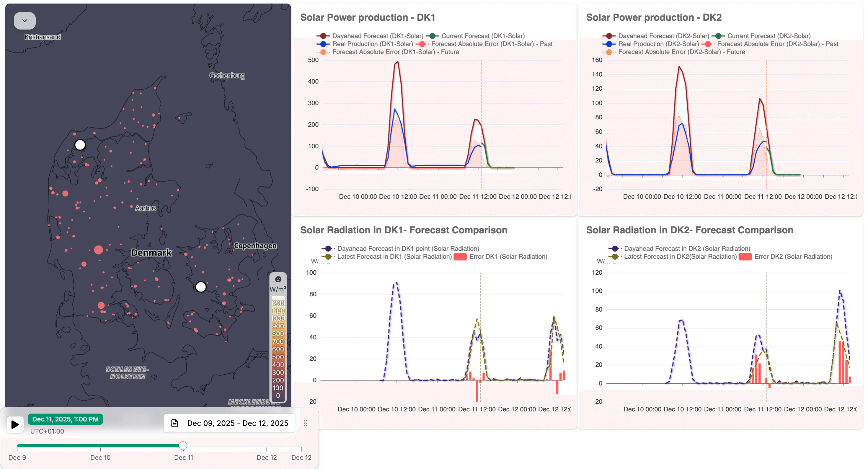Click the document icon beside the date range

click(175, 423)
